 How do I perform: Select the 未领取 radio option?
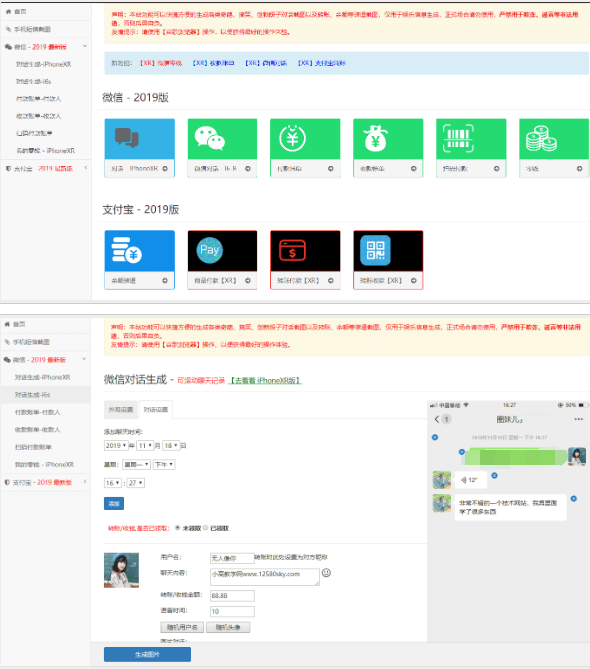coord(177,528)
